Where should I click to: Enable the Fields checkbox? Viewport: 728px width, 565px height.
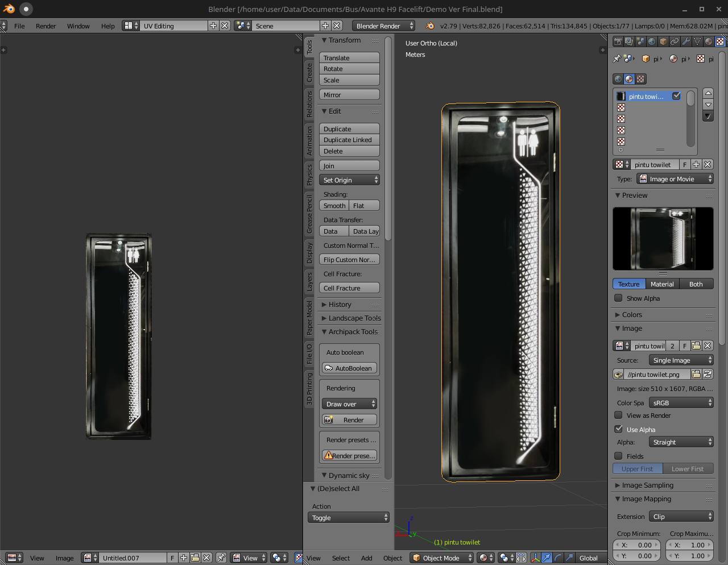click(x=618, y=456)
